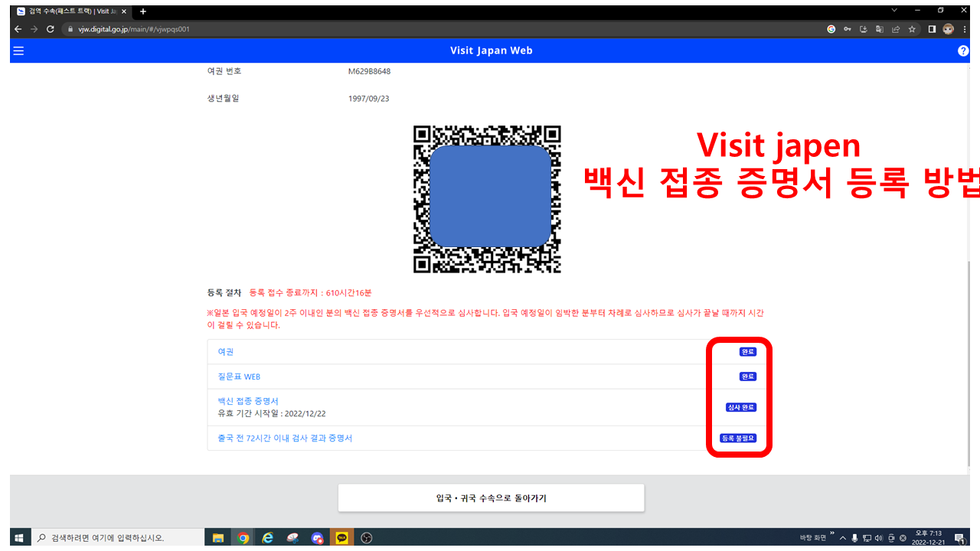
Task: Go back to the previous browser page
Action: coord(18,29)
